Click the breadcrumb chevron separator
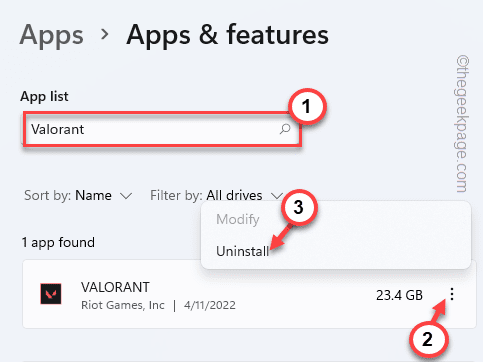Screen dimensions: 483x362 pyautogui.click(x=105, y=34)
